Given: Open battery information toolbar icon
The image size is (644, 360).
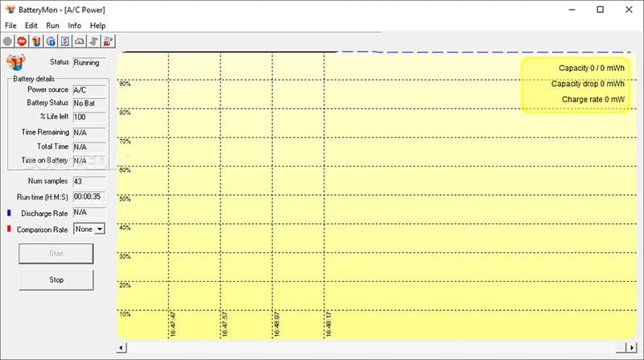Looking at the screenshot, I should pyautogui.click(x=36, y=41).
